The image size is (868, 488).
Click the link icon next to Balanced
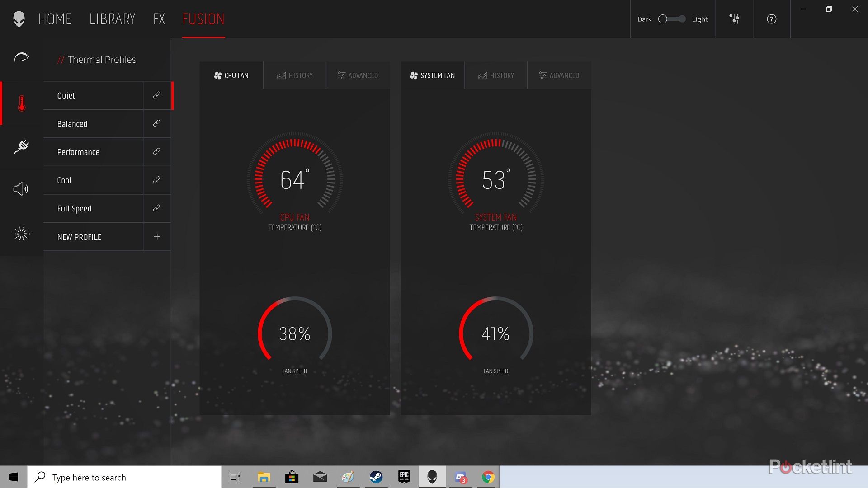(x=156, y=123)
